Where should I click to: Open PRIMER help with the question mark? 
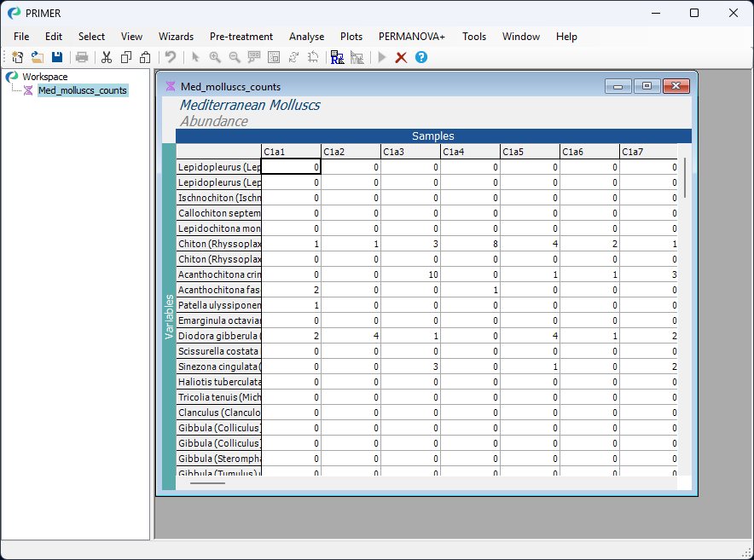420,57
